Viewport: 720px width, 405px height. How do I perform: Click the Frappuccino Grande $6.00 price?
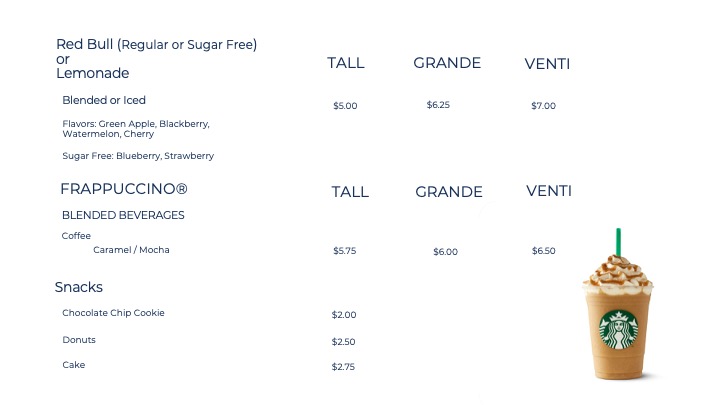click(445, 252)
